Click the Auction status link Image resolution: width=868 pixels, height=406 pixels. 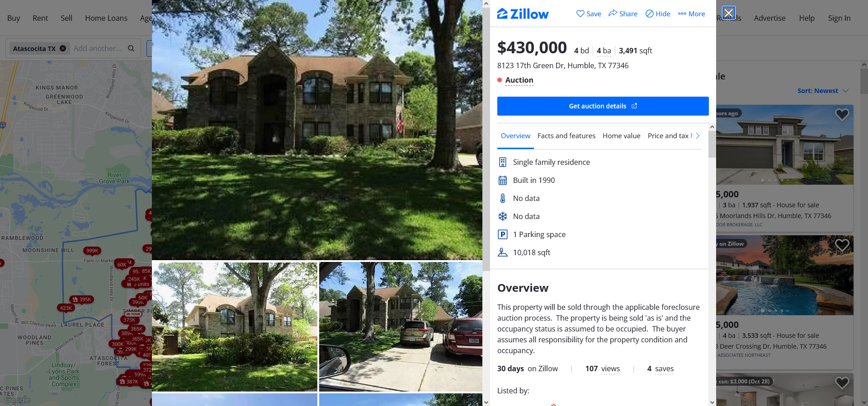pos(519,80)
